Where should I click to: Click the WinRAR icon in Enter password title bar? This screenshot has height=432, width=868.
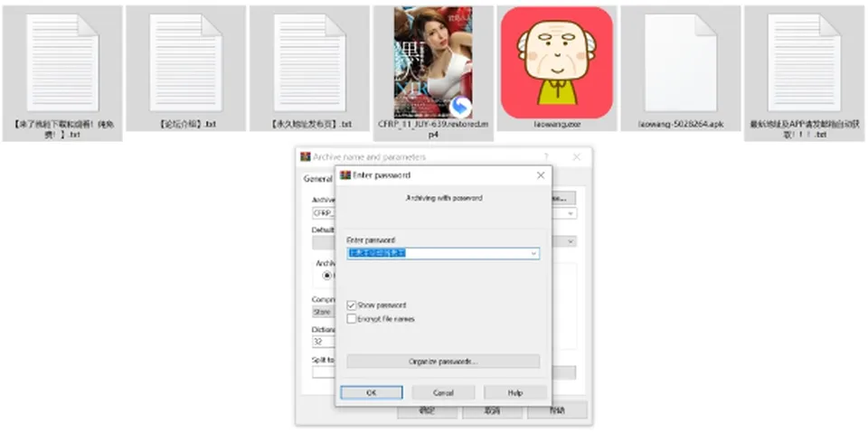click(x=345, y=175)
